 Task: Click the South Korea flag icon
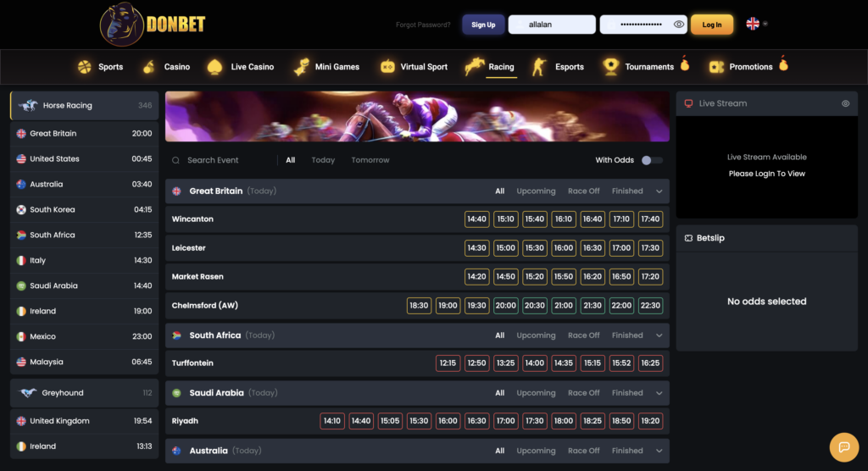tap(21, 210)
